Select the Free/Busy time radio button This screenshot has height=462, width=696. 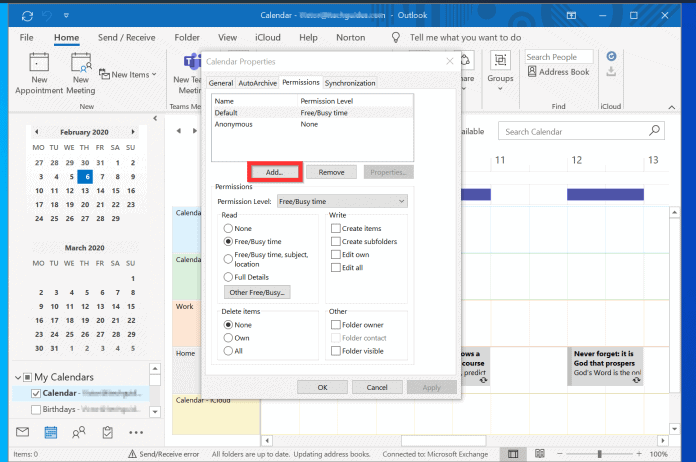coord(228,241)
